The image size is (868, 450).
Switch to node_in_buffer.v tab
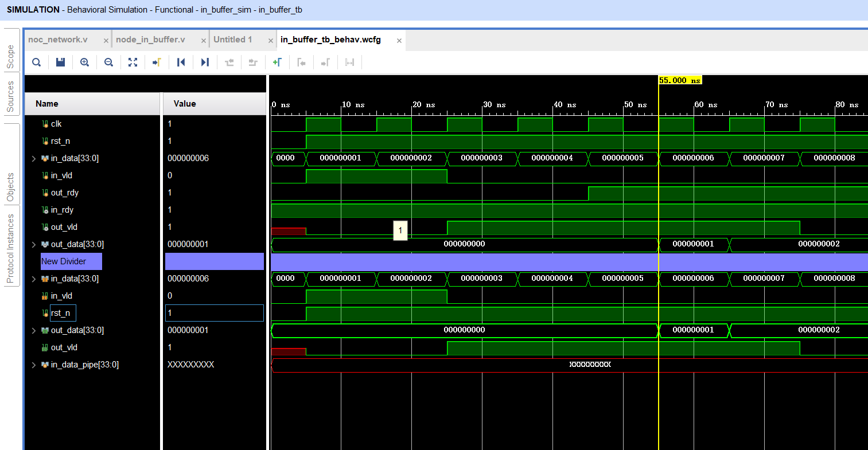click(x=150, y=40)
